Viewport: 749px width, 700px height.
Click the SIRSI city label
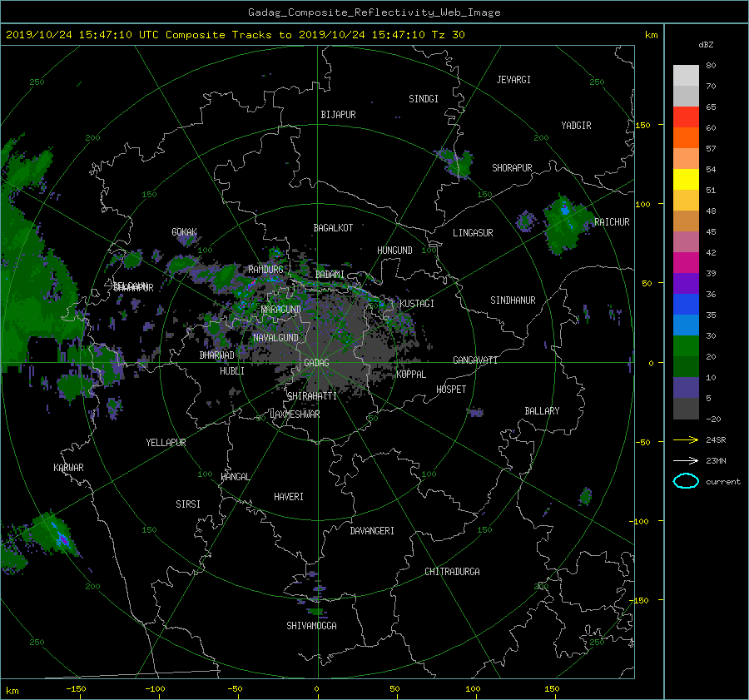[x=188, y=504]
